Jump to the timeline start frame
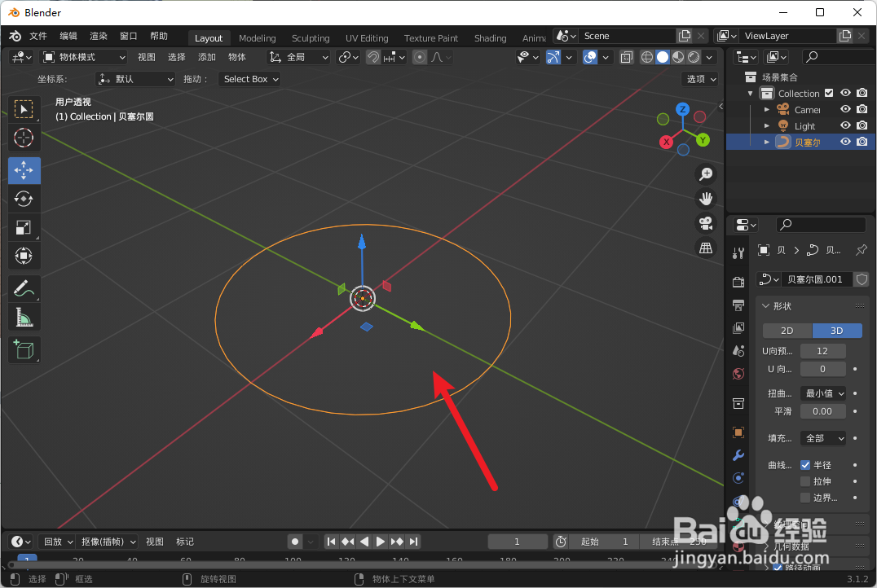 point(331,541)
